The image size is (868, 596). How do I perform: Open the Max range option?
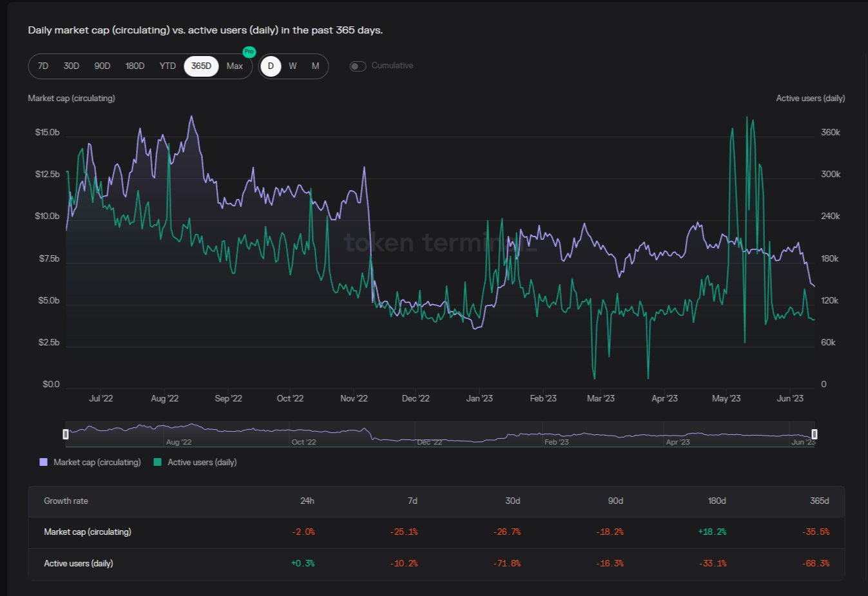235,66
